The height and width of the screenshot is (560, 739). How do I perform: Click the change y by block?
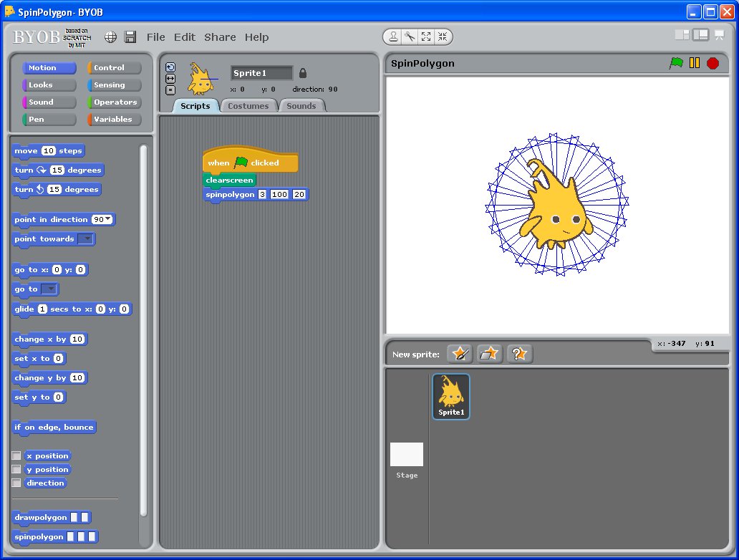click(x=49, y=378)
